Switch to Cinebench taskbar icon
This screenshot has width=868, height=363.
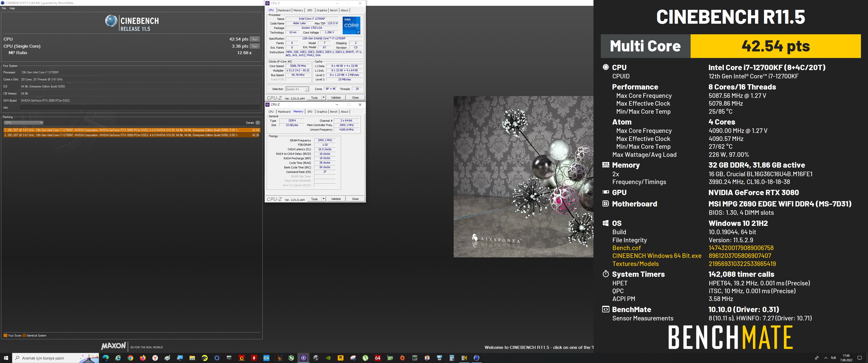[476, 358]
